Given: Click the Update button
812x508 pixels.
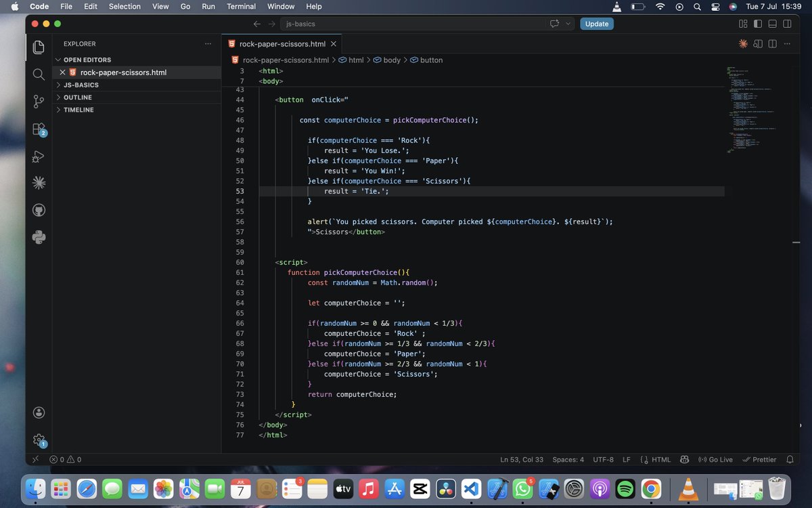Looking at the screenshot, I should (597, 24).
